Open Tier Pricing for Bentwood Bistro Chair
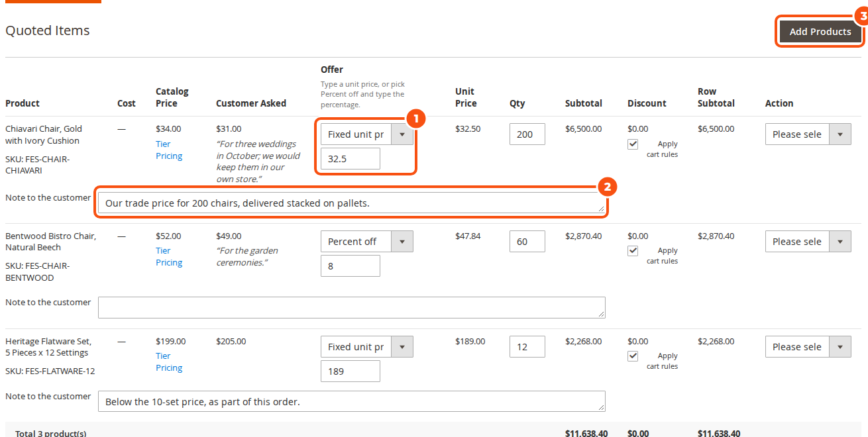The width and height of the screenshot is (868, 437). (x=169, y=256)
